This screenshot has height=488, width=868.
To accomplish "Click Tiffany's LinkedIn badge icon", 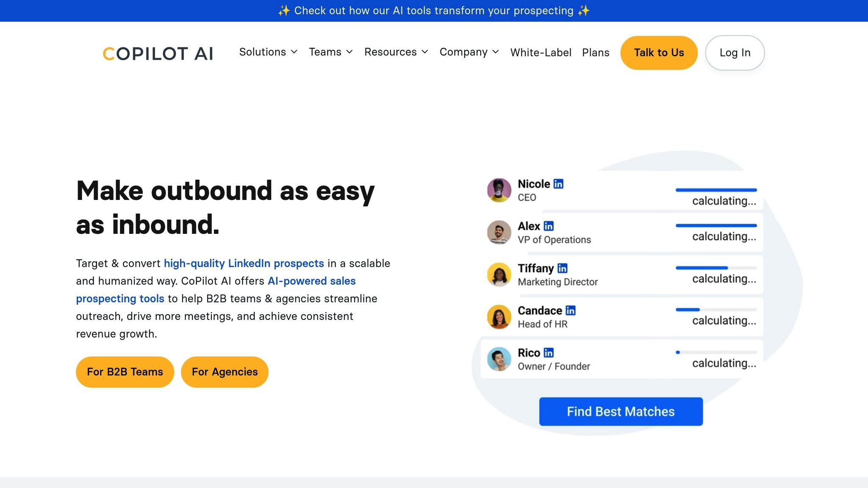I will (562, 268).
